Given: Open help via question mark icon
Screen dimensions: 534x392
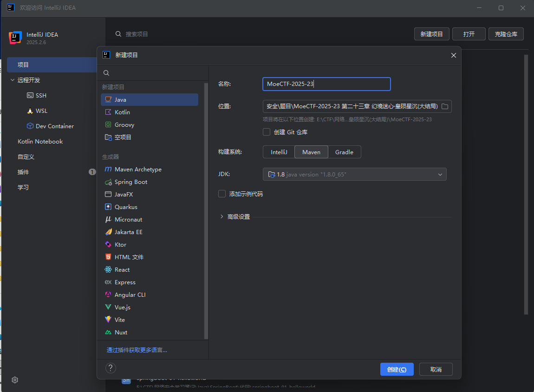Looking at the screenshot, I should [x=111, y=368].
